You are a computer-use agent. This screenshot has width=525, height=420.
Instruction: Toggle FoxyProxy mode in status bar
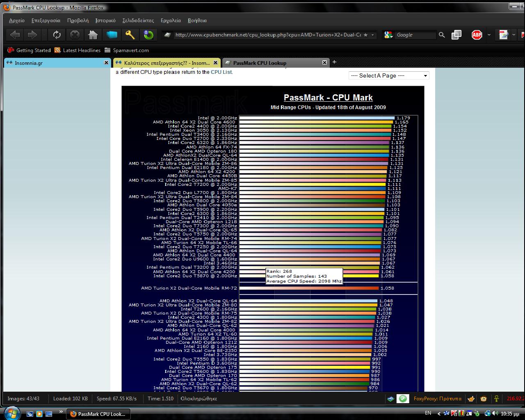pyautogui.click(x=437, y=399)
